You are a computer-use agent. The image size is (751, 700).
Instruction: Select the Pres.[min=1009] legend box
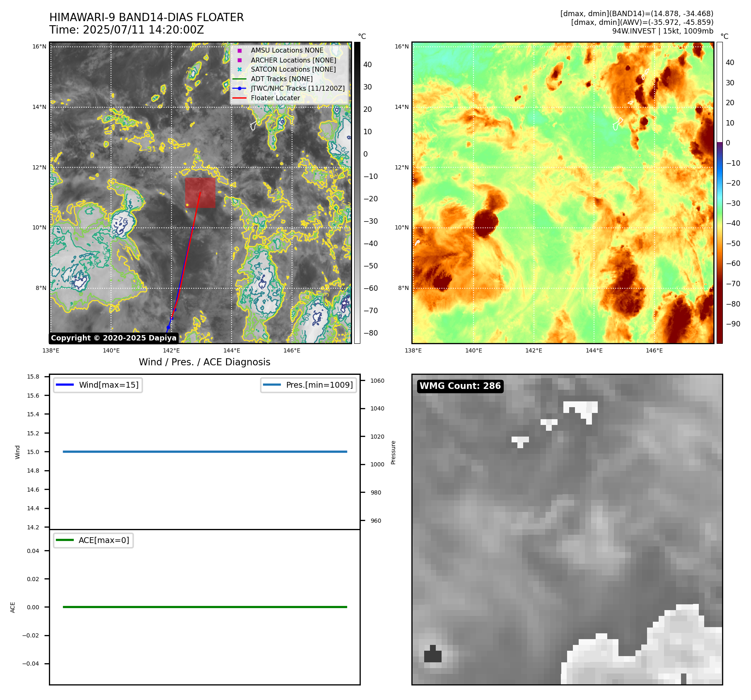(x=309, y=385)
